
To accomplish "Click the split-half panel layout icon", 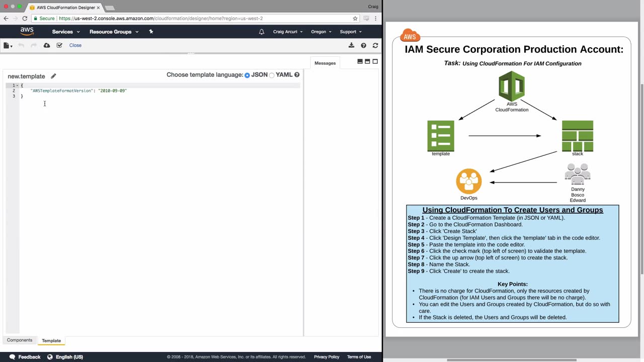I will (367, 61).
